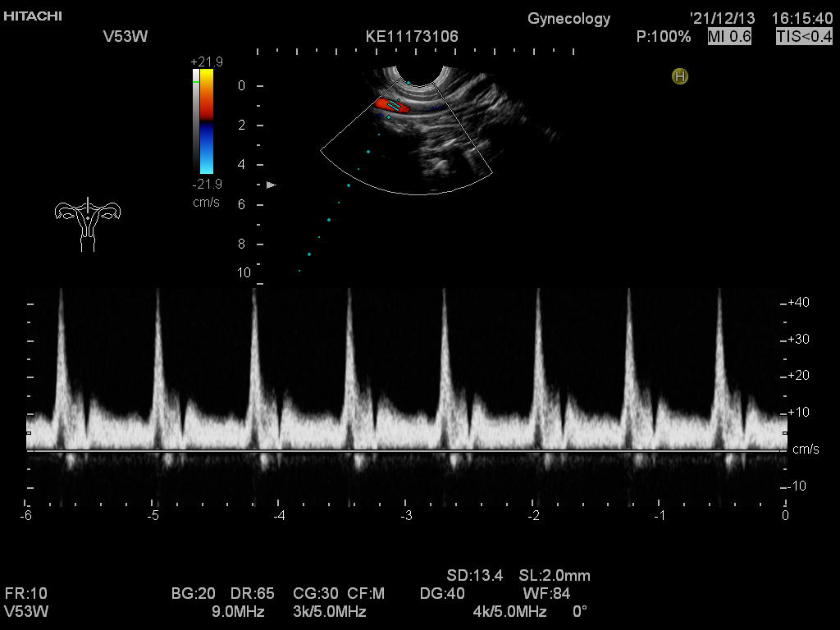Select the Gynecology preset label
Screen dimensions: 840x630
[x=568, y=18]
